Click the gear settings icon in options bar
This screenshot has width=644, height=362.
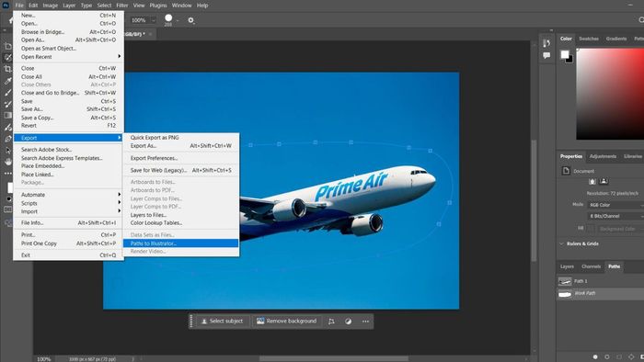tap(190, 19)
